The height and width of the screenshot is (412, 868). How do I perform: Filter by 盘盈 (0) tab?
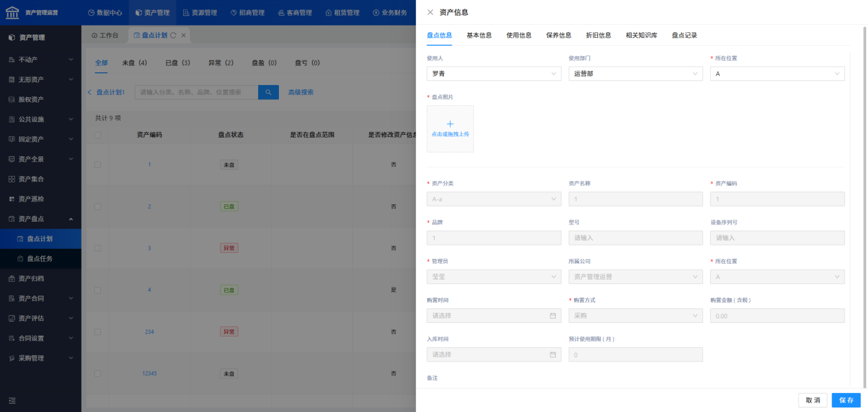(x=264, y=62)
